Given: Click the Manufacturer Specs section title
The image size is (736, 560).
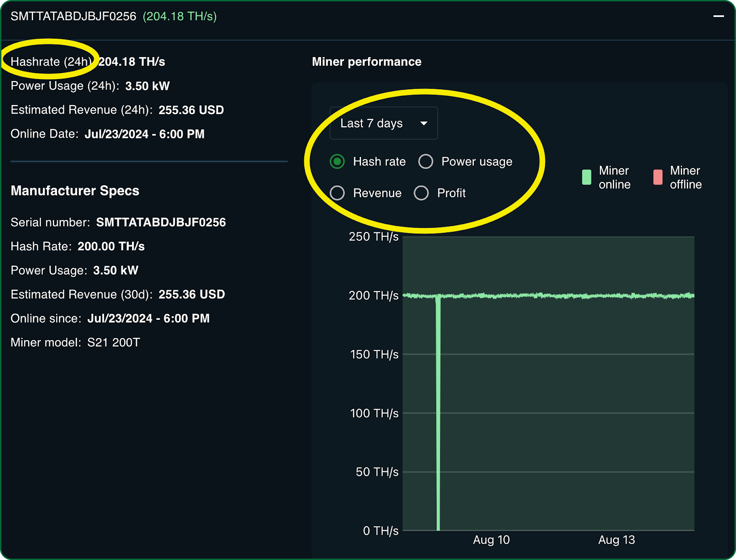Looking at the screenshot, I should (75, 191).
